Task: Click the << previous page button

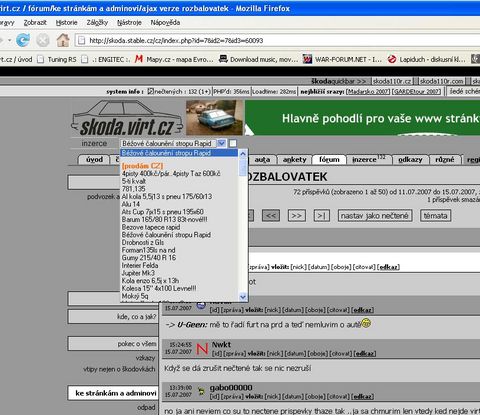Action: click(x=271, y=216)
